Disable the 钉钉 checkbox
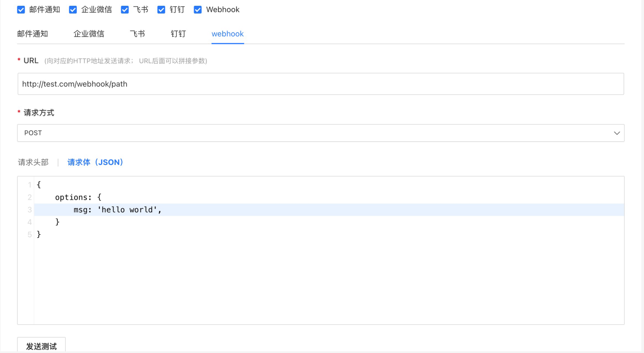This screenshot has height=353, width=644. pyautogui.click(x=161, y=10)
